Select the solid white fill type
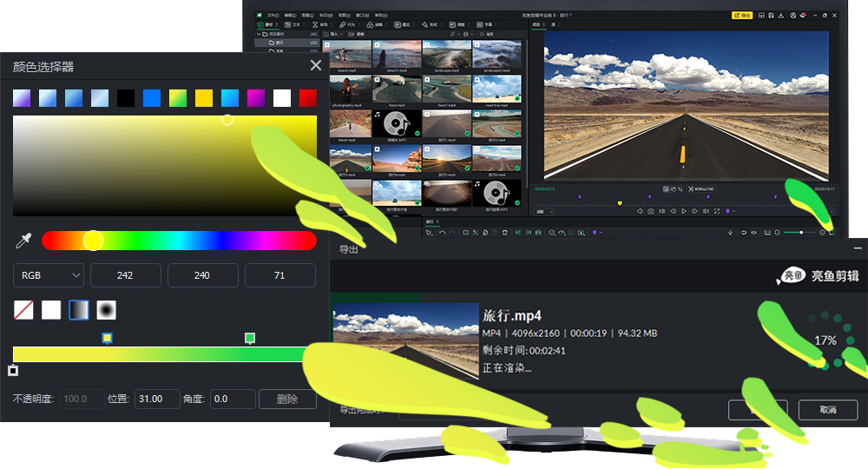This screenshot has height=469, width=868. pyautogui.click(x=51, y=310)
